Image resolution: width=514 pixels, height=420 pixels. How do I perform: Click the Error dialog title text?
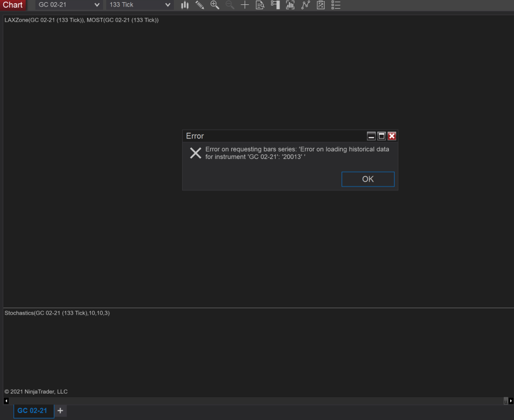click(195, 136)
